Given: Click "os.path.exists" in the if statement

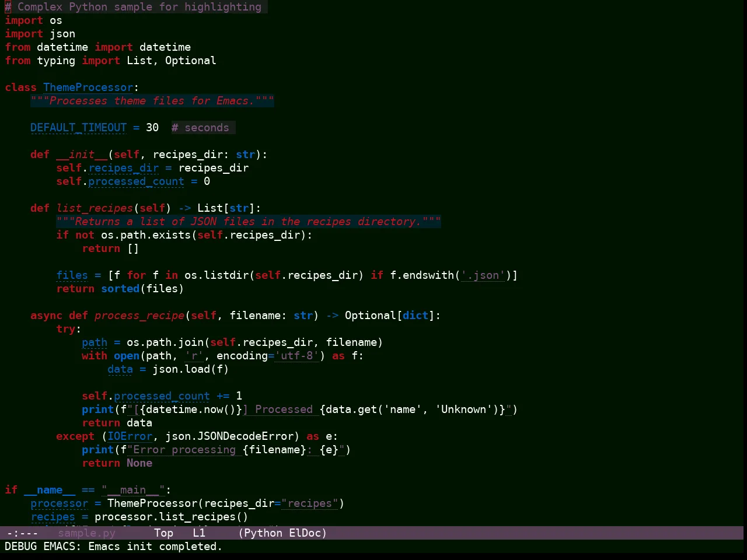Looking at the screenshot, I should (146, 235).
